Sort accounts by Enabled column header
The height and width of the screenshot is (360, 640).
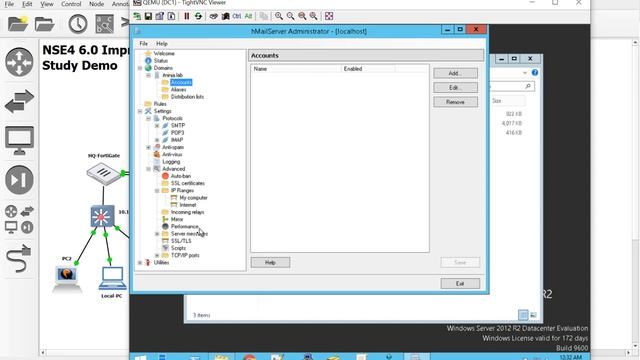(x=368, y=69)
